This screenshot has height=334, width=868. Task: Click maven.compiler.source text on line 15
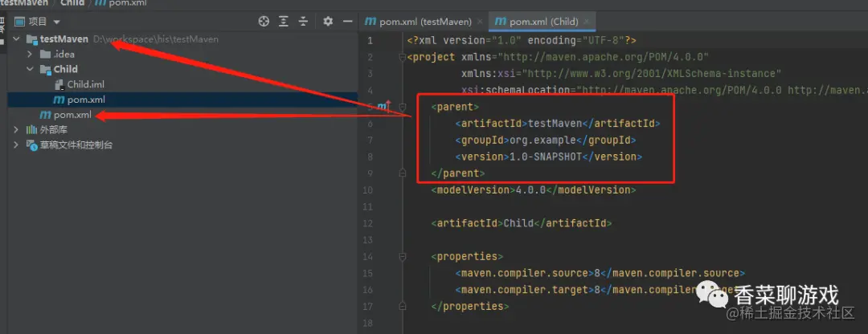tap(600, 273)
